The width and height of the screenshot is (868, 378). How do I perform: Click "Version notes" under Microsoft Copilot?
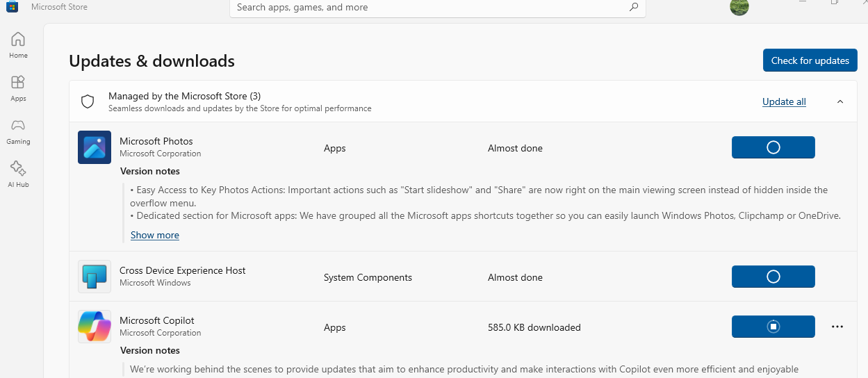click(x=150, y=350)
